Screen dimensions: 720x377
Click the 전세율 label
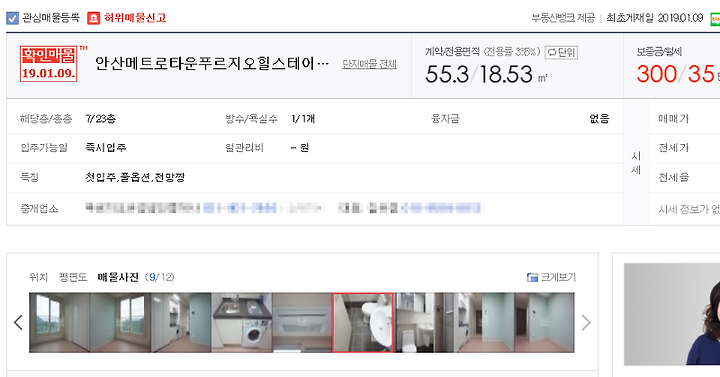pos(674,177)
